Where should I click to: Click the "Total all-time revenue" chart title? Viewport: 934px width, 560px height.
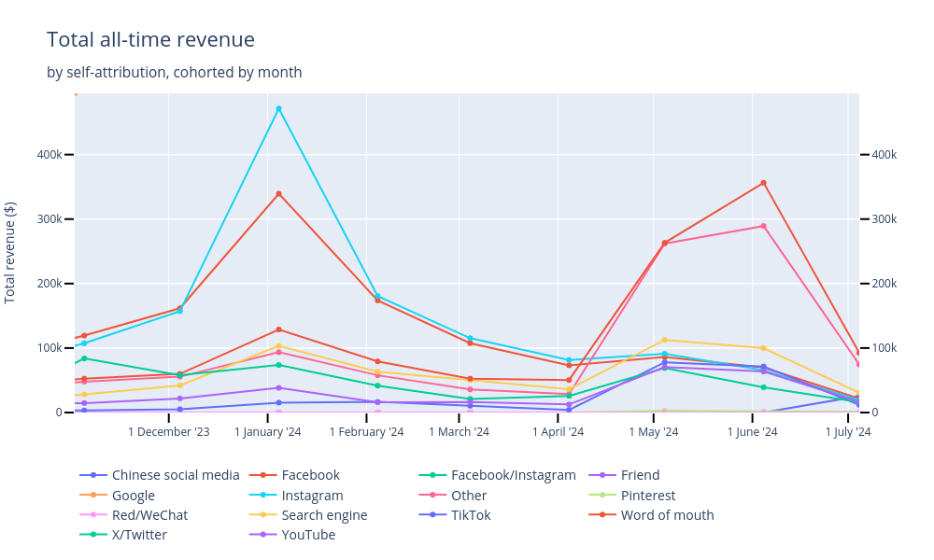(x=150, y=40)
